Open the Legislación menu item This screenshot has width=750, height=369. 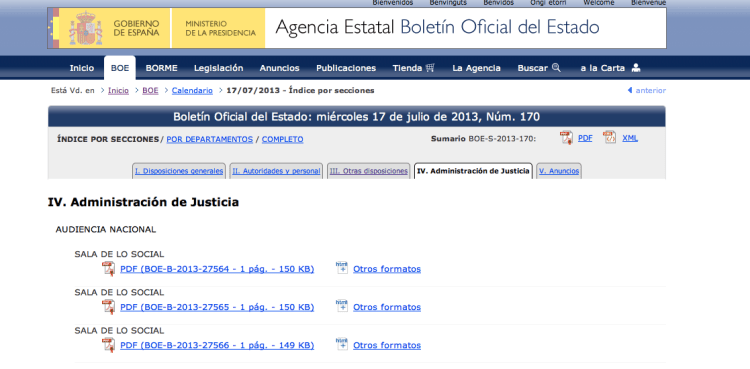click(219, 68)
